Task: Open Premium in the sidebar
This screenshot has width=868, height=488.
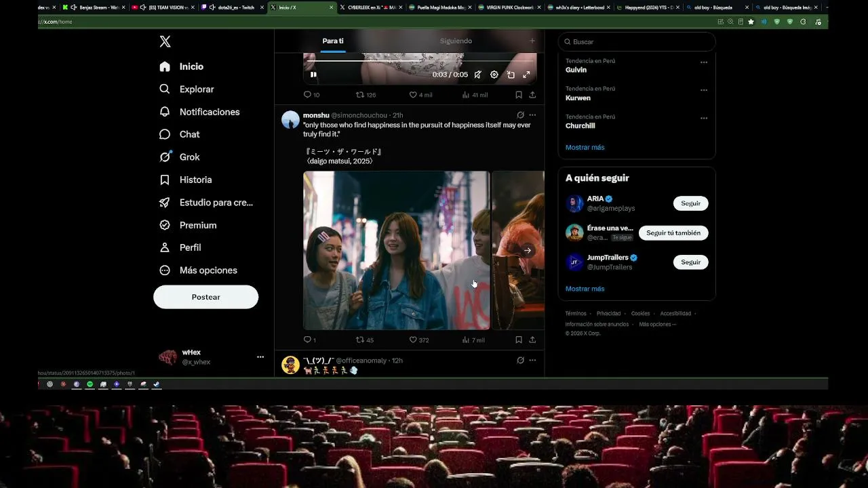Action: tap(188, 225)
